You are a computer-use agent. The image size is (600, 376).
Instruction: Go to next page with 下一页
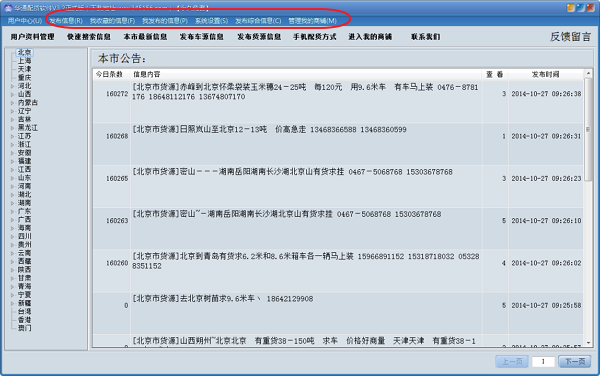point(575,361)
